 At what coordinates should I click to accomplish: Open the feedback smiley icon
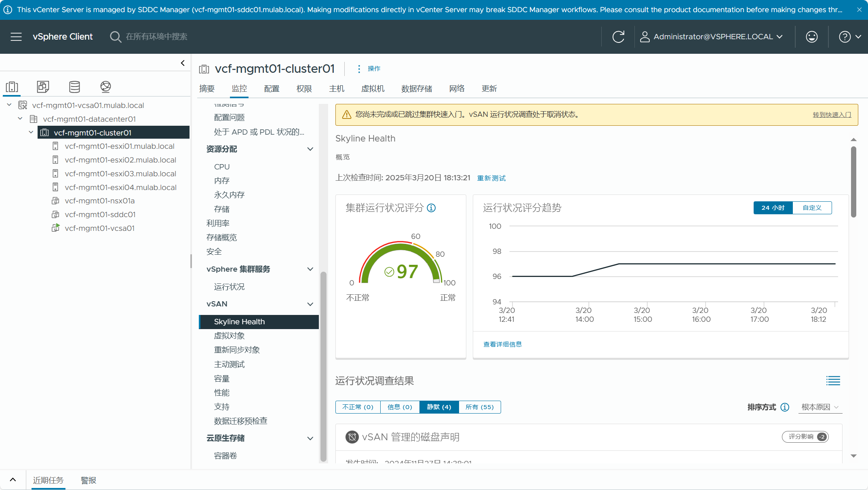[x=811, y=37]
